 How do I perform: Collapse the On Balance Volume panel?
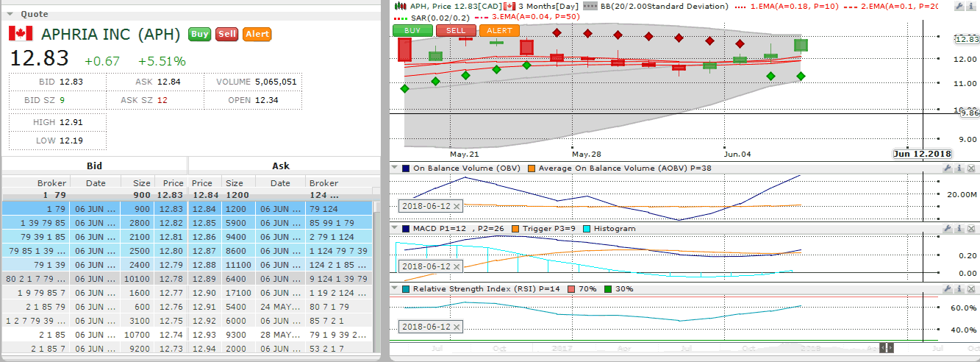tap(396, 168)
